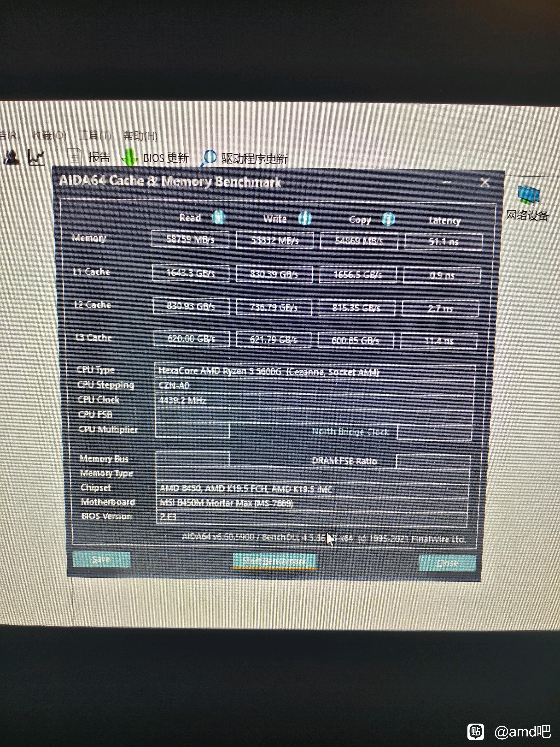Click 驱动程序更新 toolbar label
The width and height of the screenshot is (560, 747).
(254, 159)
